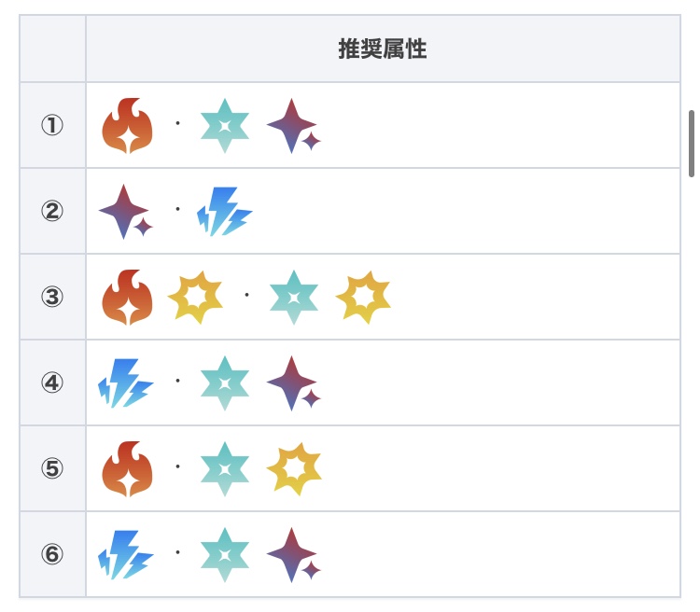
Task: Click the yellow burst icon in row ⑤
Action: pos(294,468)
